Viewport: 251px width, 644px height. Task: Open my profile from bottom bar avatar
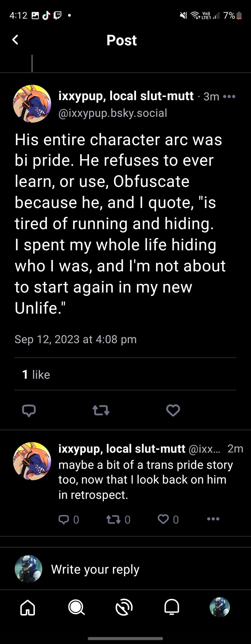(220, 607)
